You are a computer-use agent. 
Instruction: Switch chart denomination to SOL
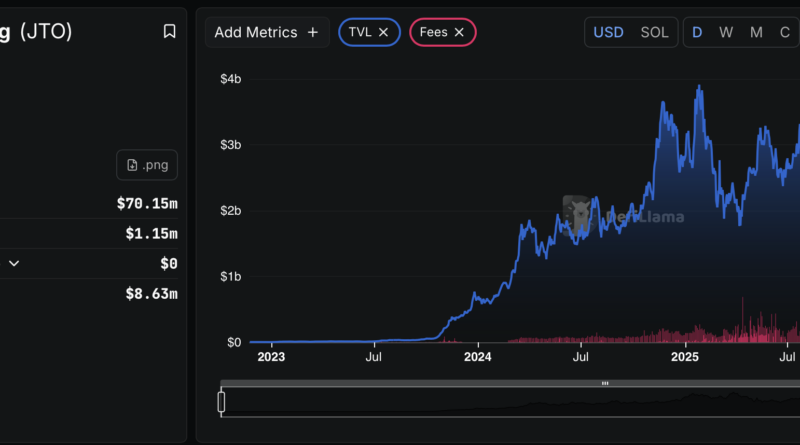654,32
